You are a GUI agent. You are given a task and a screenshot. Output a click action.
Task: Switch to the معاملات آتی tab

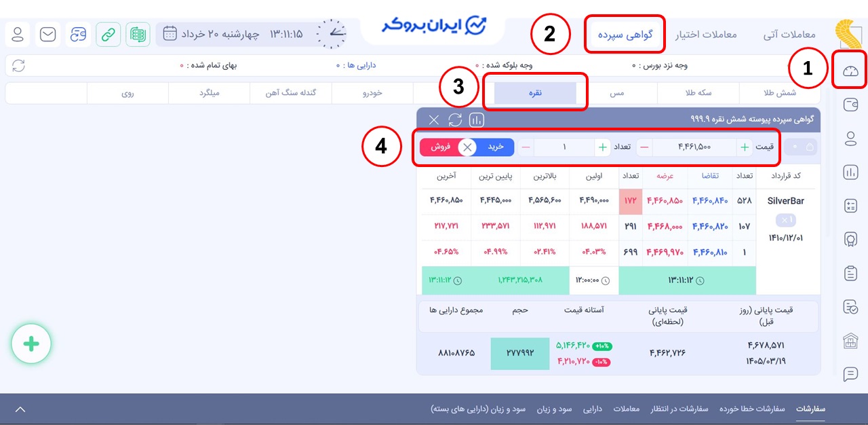[789, 34]
